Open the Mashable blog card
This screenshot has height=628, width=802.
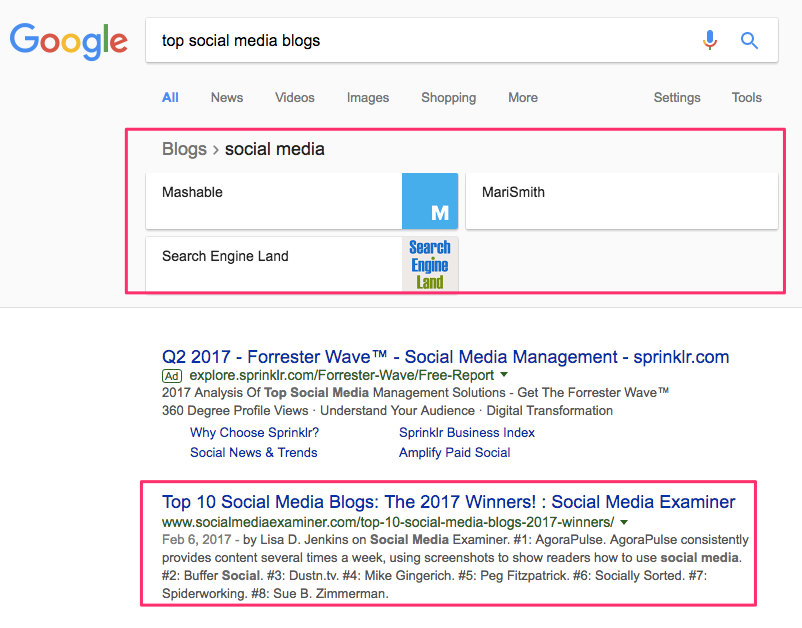(x=302, y=201)
